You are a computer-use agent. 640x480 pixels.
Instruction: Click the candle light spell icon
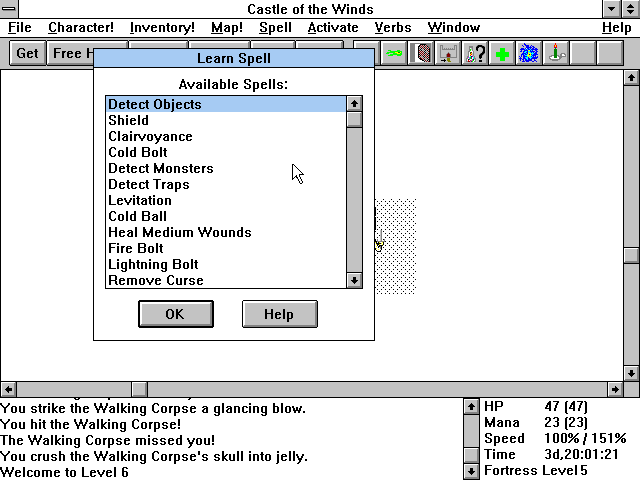555,53
